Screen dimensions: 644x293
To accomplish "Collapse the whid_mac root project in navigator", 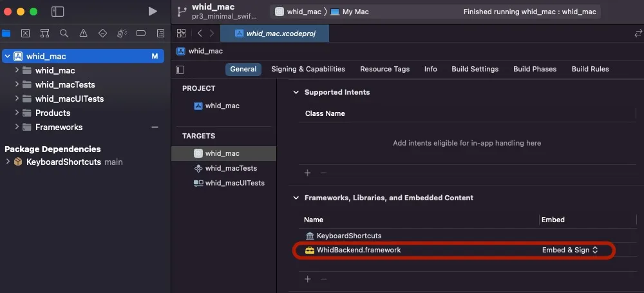I will tap(7, 56).
